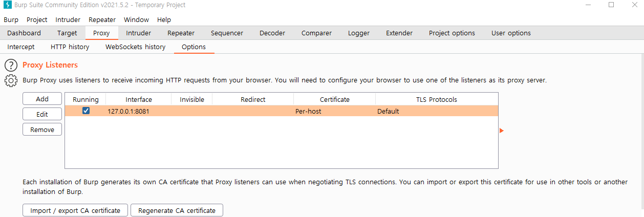Sort table by Interface column header
644x217 pixels.
click(x=139, y=99)
